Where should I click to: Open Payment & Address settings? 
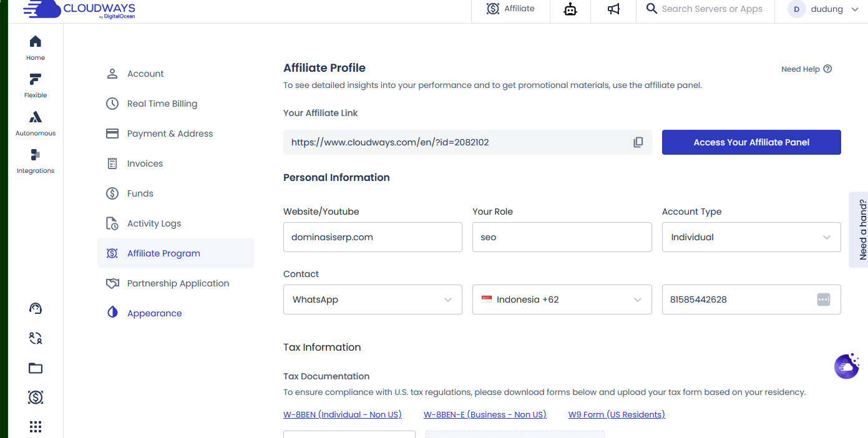(170, 134)
